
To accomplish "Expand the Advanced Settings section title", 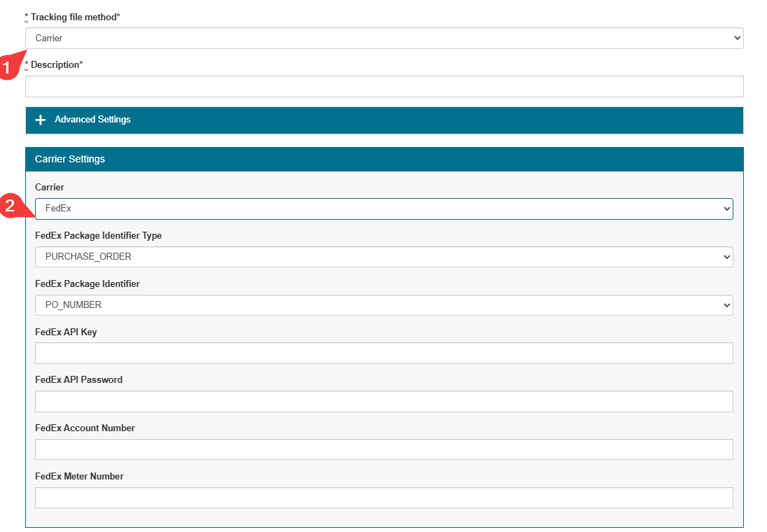I will coord(92,120).
